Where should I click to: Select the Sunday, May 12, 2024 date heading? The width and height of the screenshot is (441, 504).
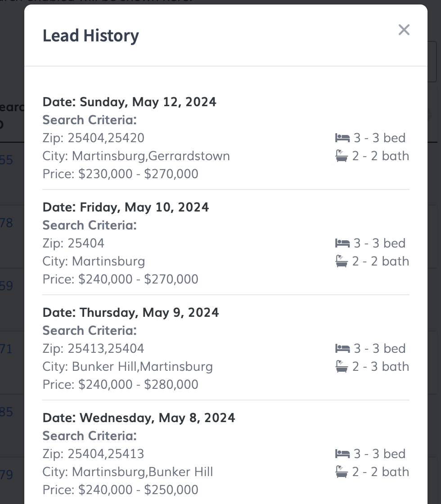click(x=130, y=102)
